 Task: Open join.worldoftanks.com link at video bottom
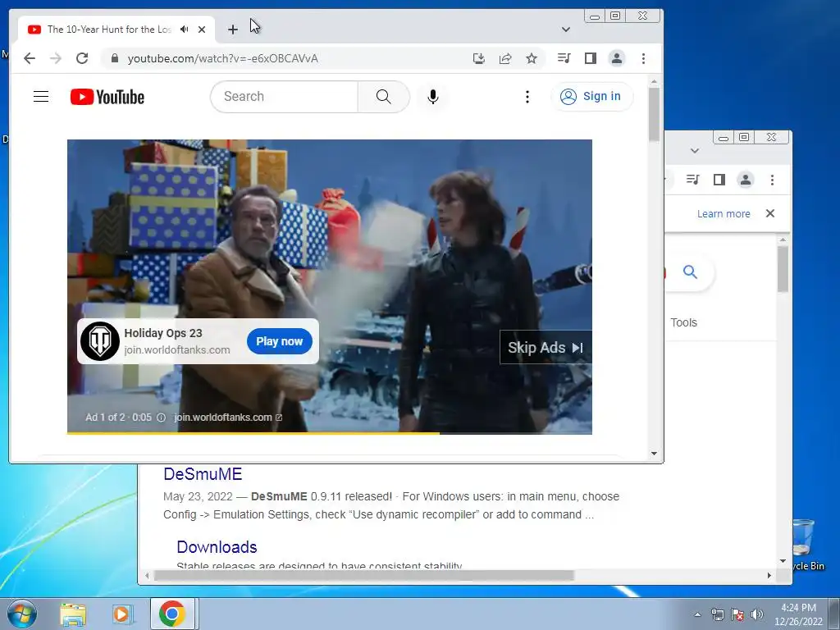point(228,418)
